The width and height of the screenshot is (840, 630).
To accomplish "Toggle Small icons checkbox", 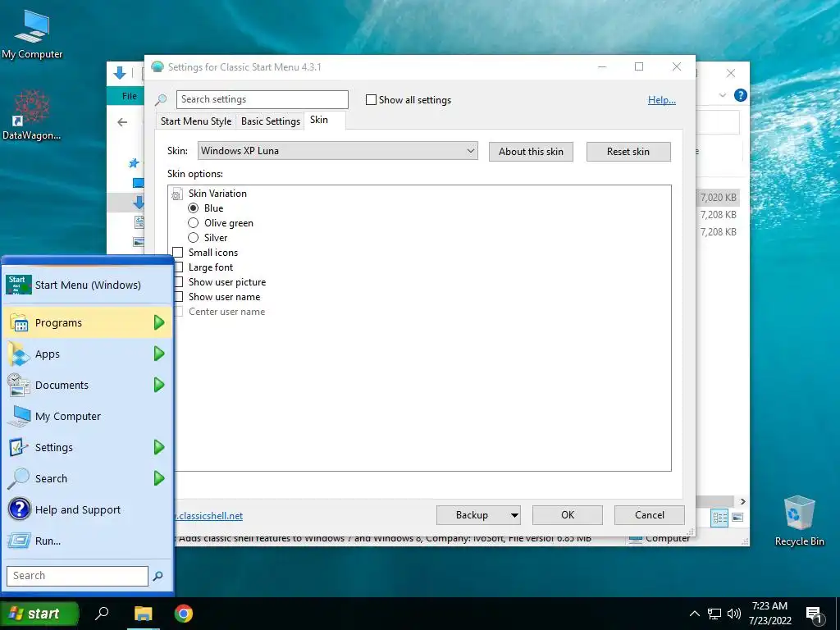I will point(178,253).
